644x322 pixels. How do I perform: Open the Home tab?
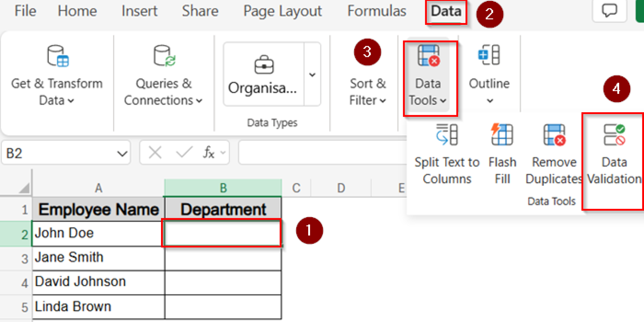click(77, 11)
